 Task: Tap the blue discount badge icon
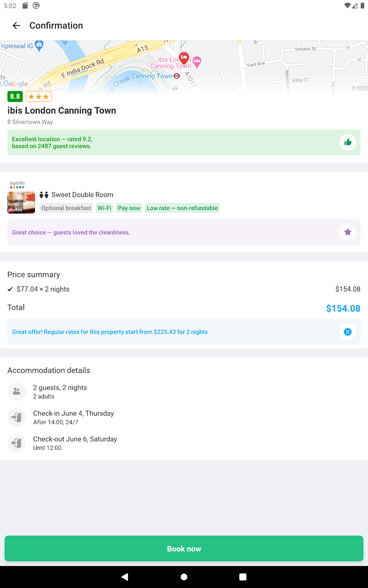coord(347,332)
